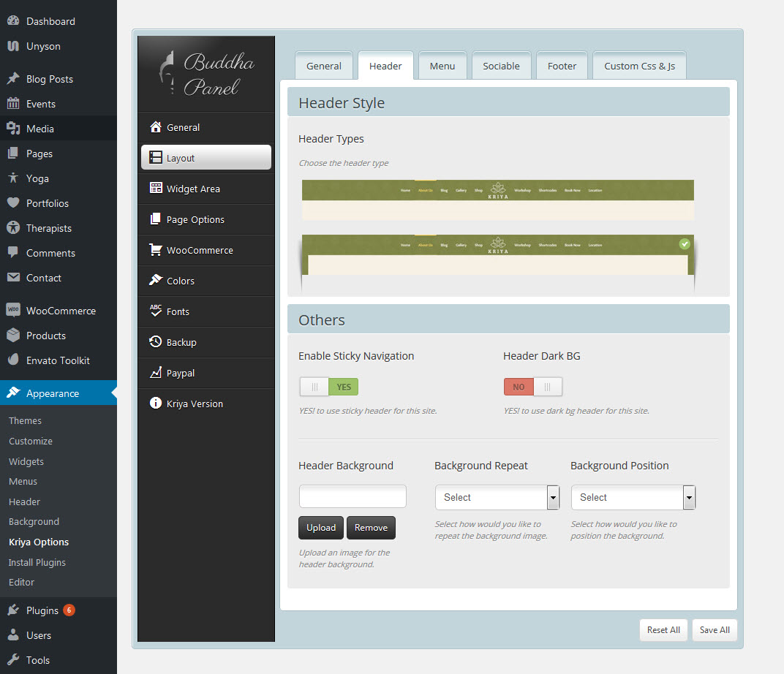Image resolution: width=784 pixels, height=674 pixels.
Task: Expand the Appearance menu in WordPress sidebar
Action: click(x=54, y=393)
